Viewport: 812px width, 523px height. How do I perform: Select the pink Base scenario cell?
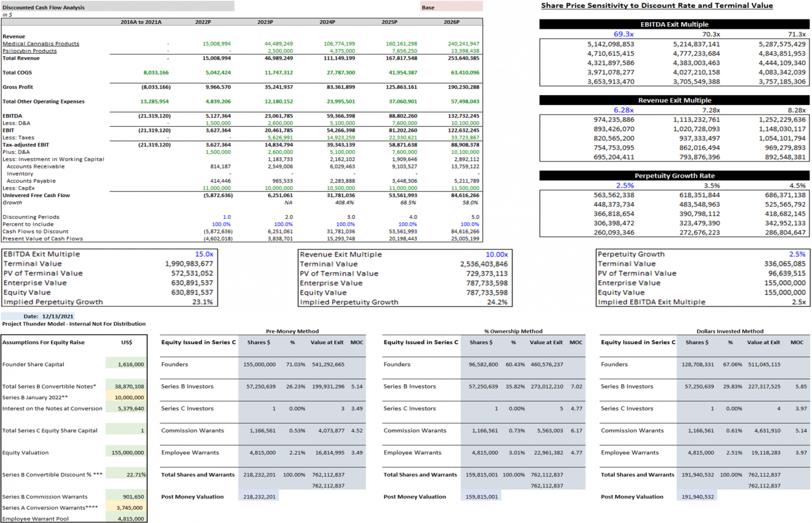(451, 7)
